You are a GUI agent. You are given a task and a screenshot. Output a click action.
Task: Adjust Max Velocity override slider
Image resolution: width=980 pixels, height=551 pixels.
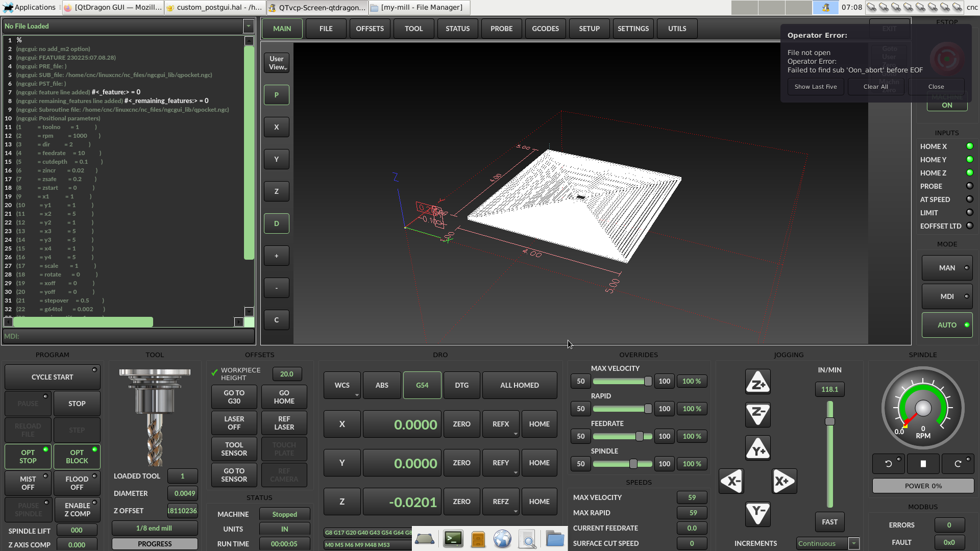[622, 381]
